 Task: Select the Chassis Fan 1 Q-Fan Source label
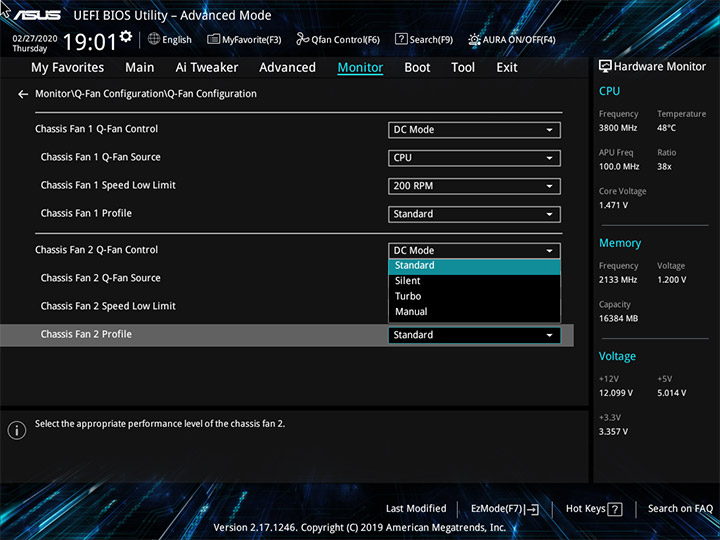(x=101, y=157)
